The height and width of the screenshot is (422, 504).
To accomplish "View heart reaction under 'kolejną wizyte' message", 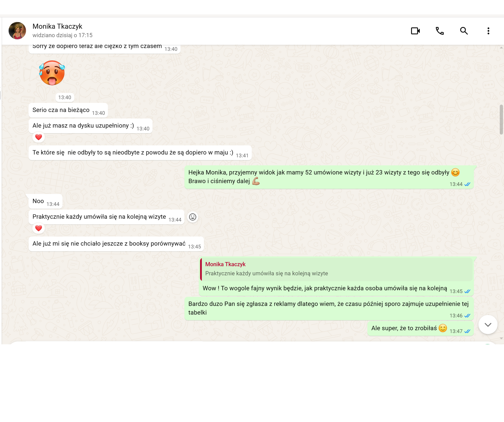I will pyautogui.click(x=39, y=228).
